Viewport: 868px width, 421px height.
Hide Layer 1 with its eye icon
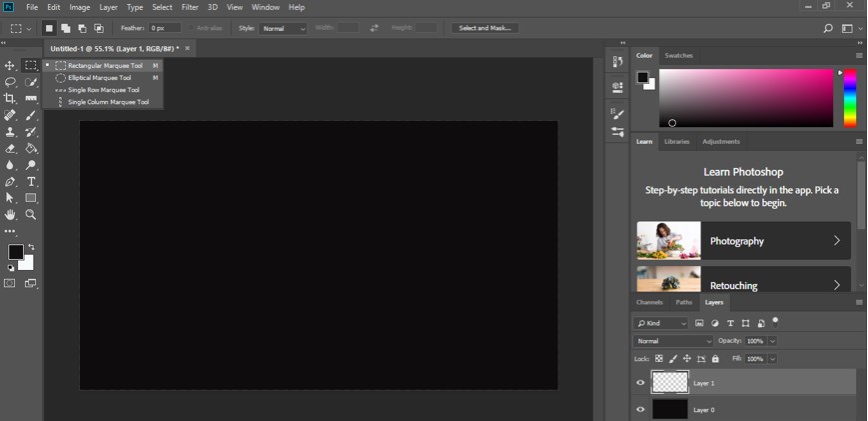click(640, 383)
